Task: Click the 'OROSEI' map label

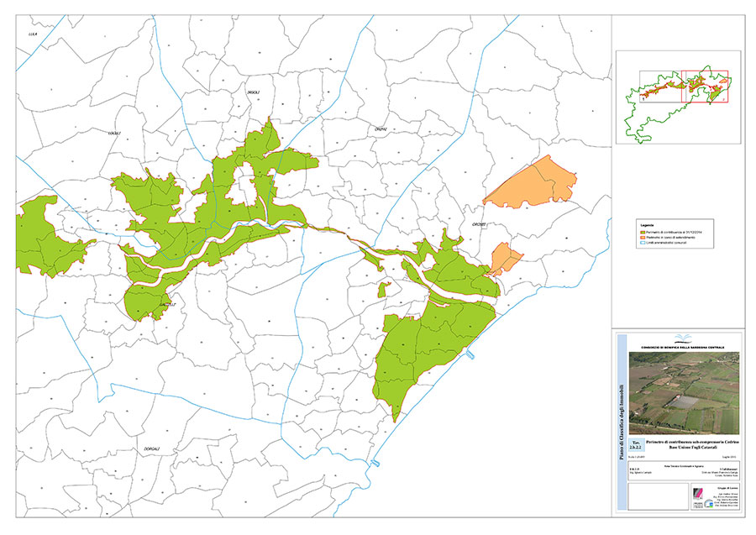Action: tap(480, 224)
